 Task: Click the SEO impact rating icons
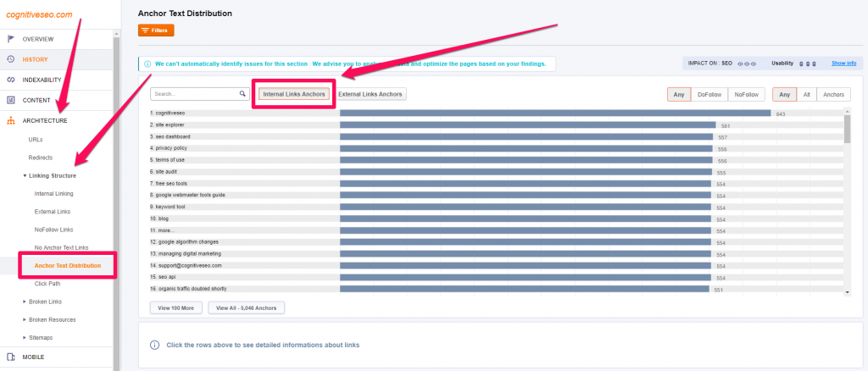coord(747,64)
